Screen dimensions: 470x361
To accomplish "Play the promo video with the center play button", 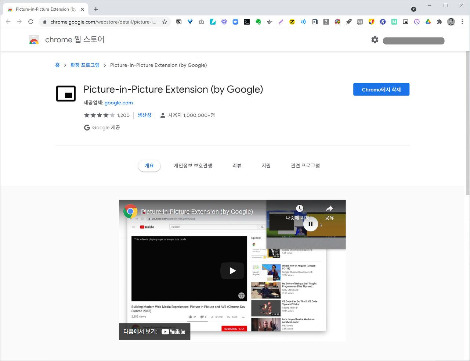I will pyautogui.click(x=232, y=271).
